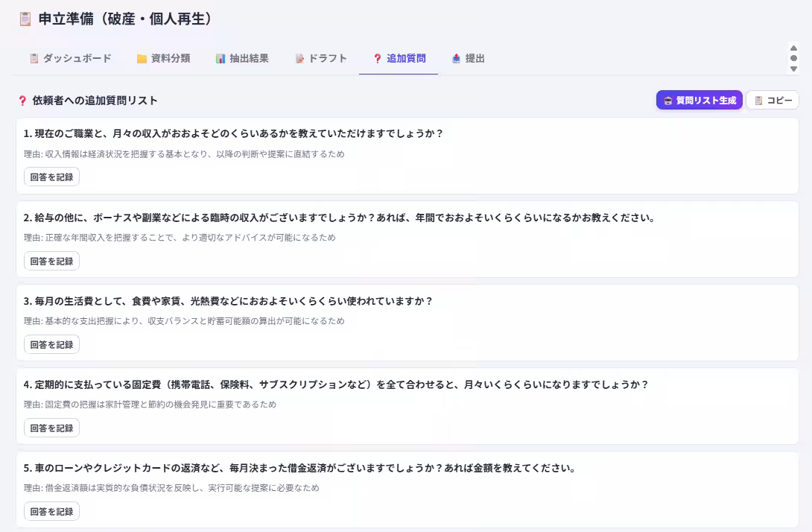This screenshot has height=532, width=812.
Task: Click the clipboard icon inside コピー button
Action: tap(756, 98)
